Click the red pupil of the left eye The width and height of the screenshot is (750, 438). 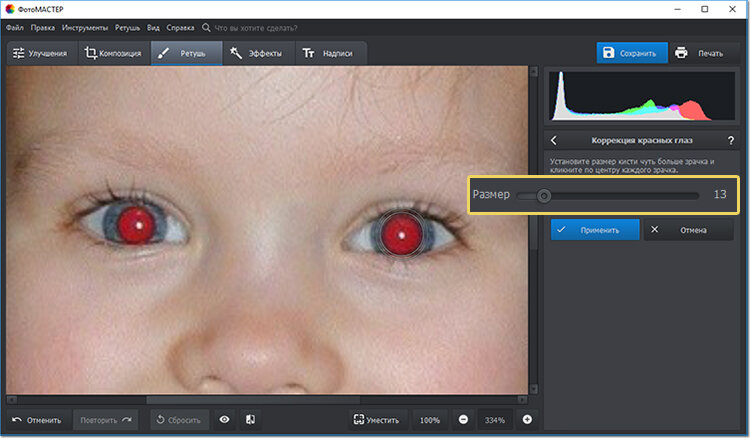[136, 225]
